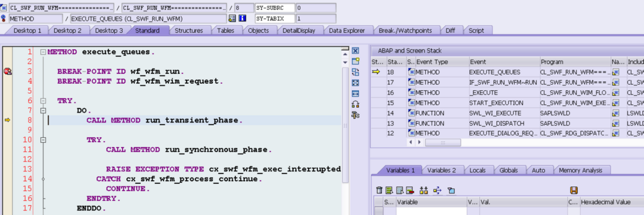Click the close tool icon beside the editor
Viewport: 644px width, 215px height.
(x=355, y=51)
